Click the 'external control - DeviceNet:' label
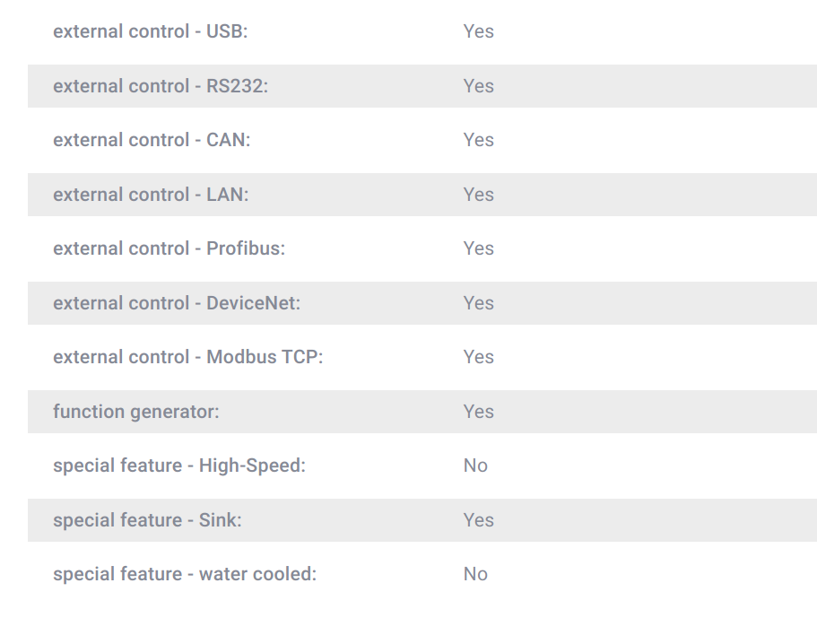The width and height of the screenshot is (817, 644). click(x=177, y=303)
